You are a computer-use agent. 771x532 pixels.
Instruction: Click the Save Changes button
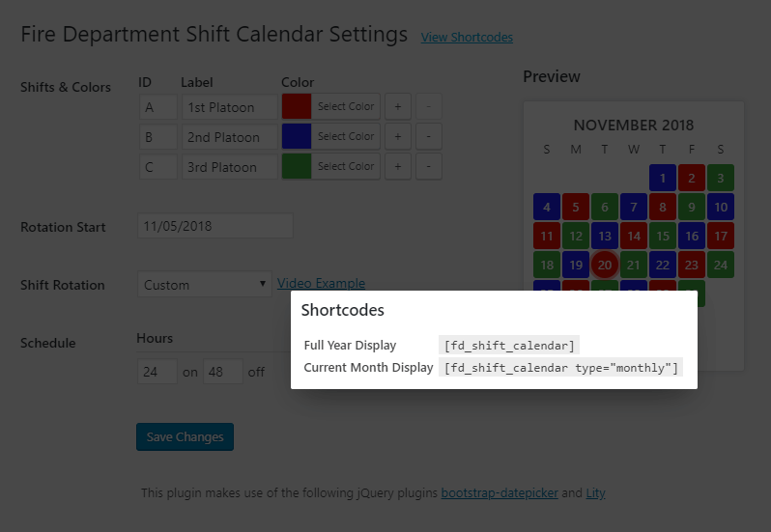185,436
